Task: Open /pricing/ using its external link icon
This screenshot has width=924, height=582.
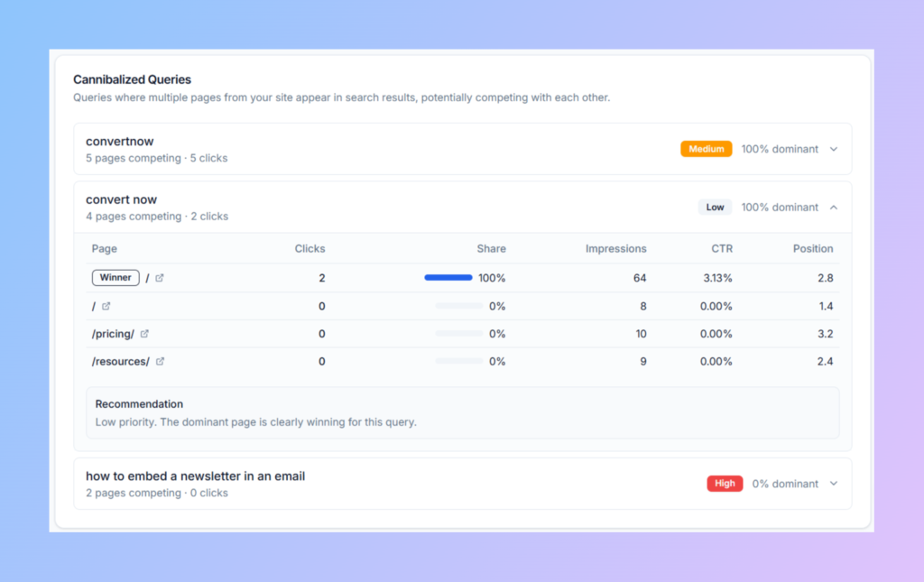Action: click(x=144, y=333)
